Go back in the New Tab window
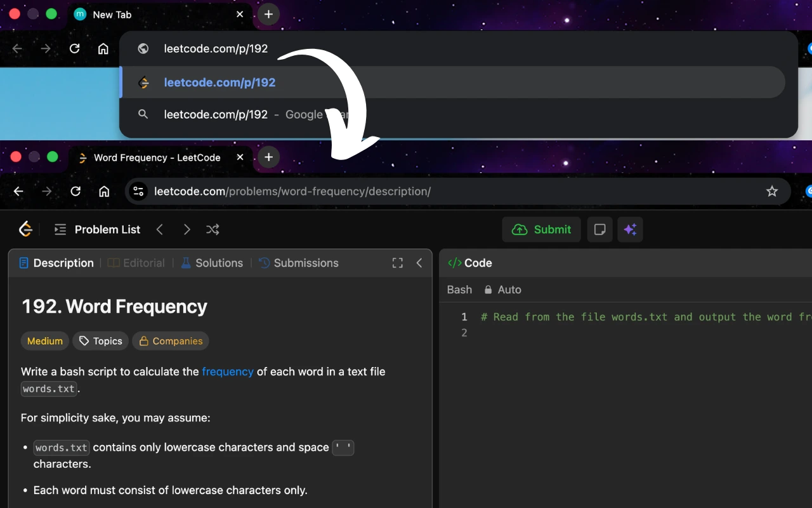 [x=17, y=49]
